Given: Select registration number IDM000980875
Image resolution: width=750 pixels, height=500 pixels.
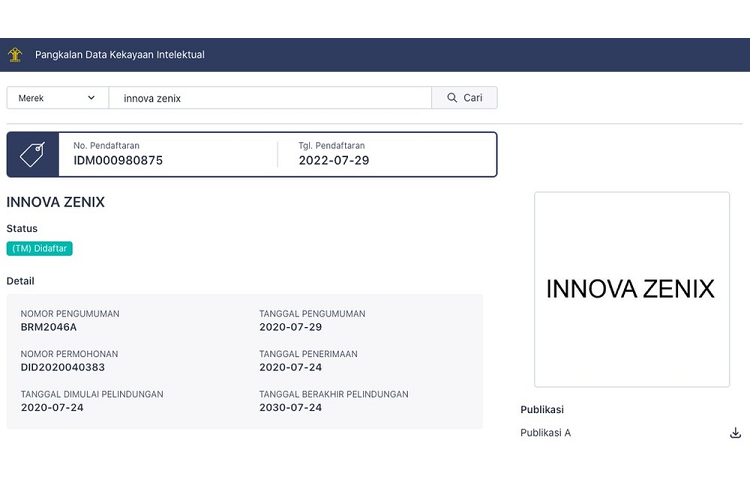Looking at the screenshot, I should coord(118,160).
